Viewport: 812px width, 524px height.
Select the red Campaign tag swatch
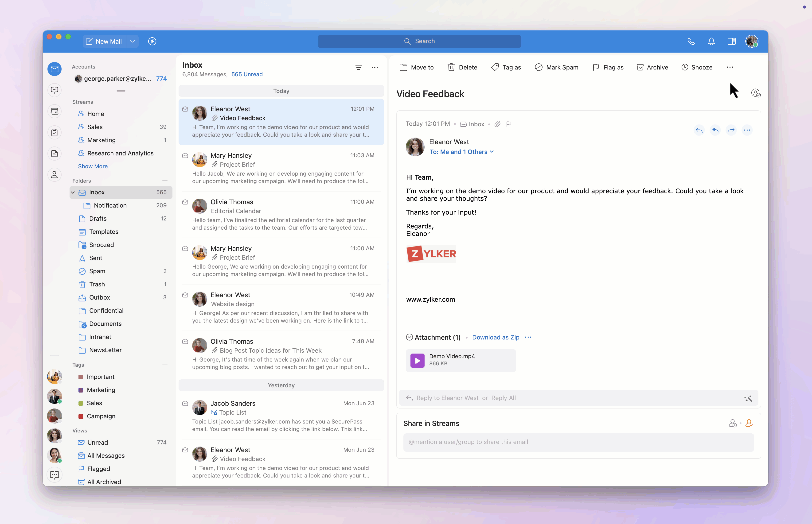coord(81,416)
